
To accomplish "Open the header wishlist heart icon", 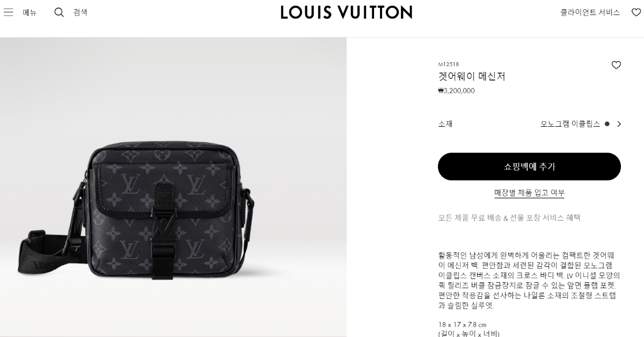I will [636, 12].
